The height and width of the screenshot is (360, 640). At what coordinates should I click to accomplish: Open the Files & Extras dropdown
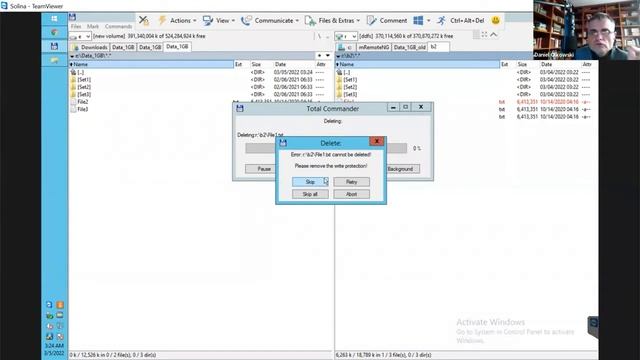(x=332, y=20)
